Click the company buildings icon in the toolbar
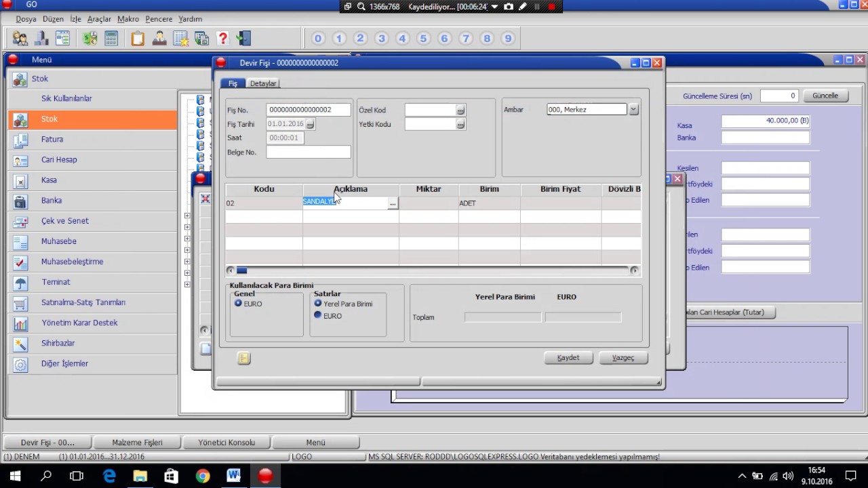Image resolution: width=868 pixels, height=488 pixels. [x=42, y=39]
